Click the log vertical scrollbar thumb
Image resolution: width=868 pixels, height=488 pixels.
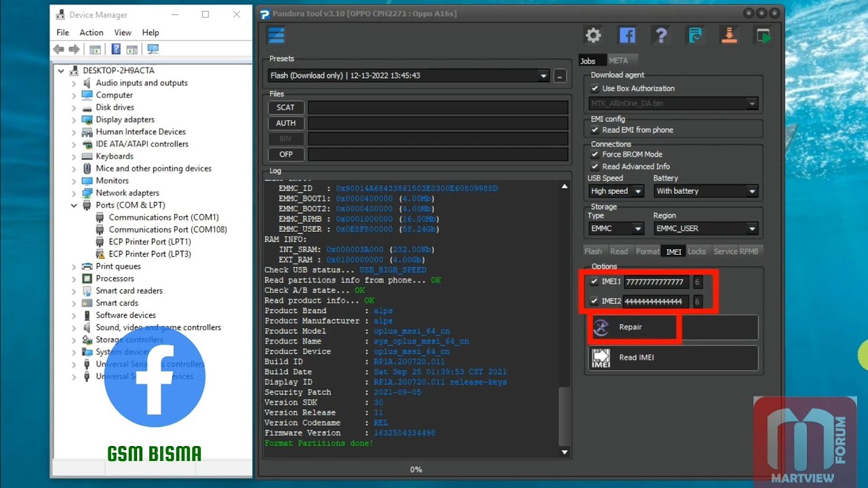click(564, 416)
